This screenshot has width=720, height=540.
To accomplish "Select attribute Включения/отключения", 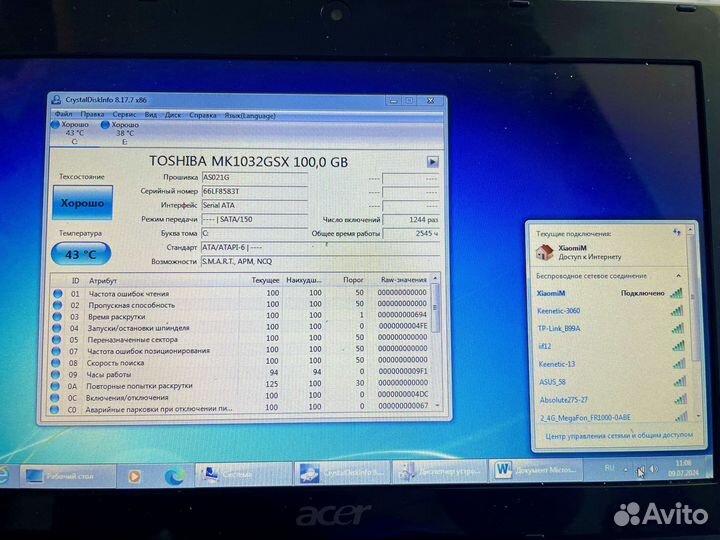I will [x=127, y=398].
